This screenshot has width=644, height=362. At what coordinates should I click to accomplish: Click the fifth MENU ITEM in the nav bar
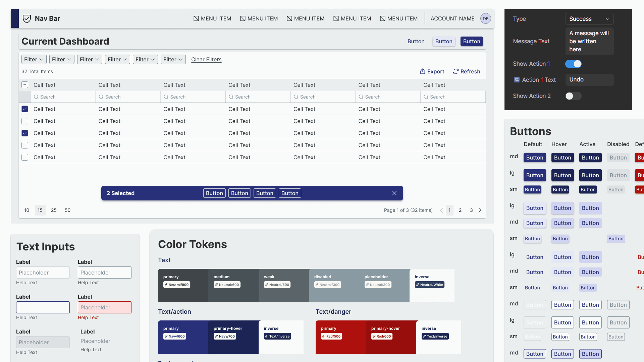coord(399,19)
